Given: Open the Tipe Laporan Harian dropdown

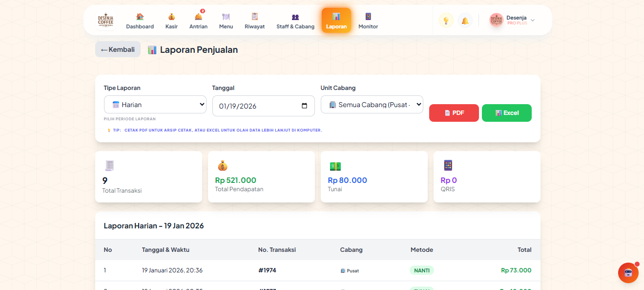Looking at the screenshot, I should (x=155, y=104).
